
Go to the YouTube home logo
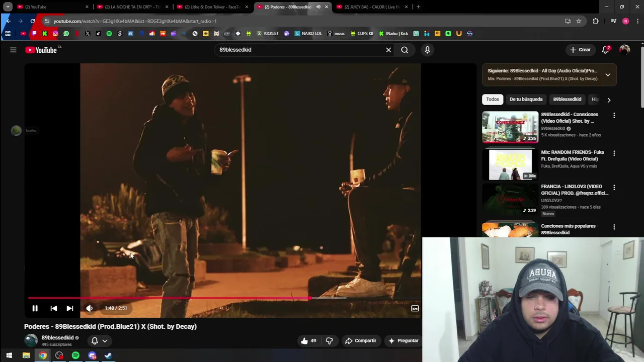(x=41, y=50)
